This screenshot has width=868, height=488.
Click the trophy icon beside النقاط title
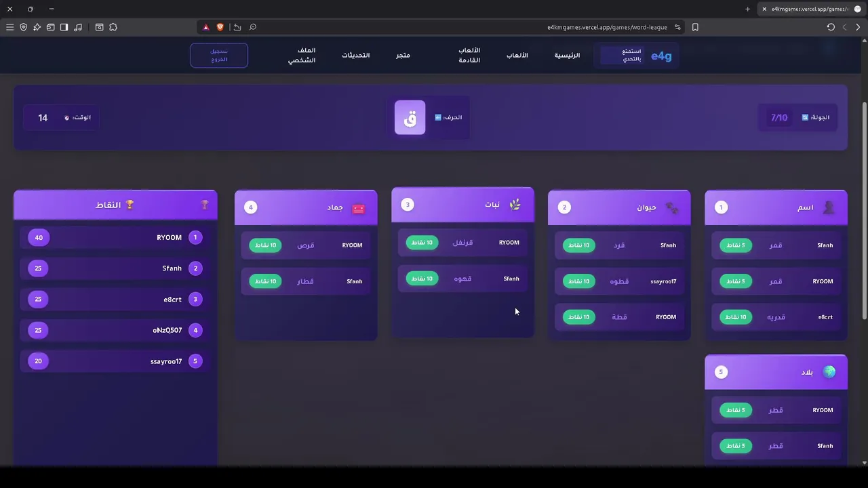tap(130, 205)
